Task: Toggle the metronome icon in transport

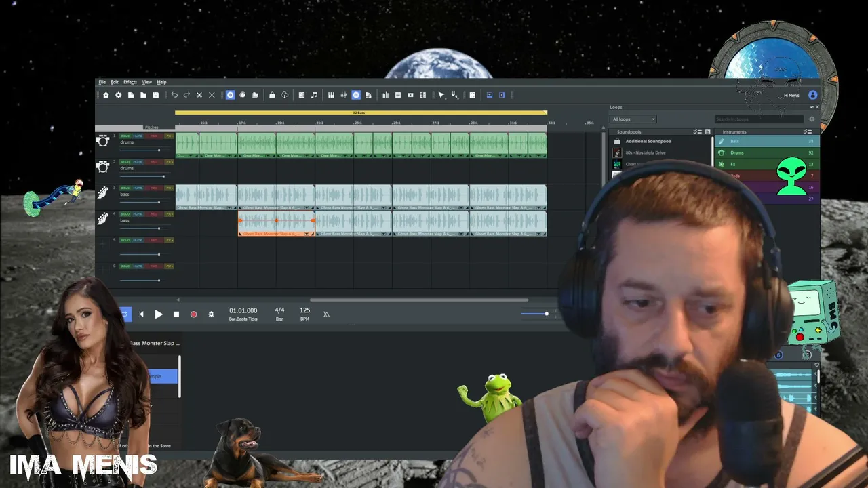Action: (x=326, y=314)
